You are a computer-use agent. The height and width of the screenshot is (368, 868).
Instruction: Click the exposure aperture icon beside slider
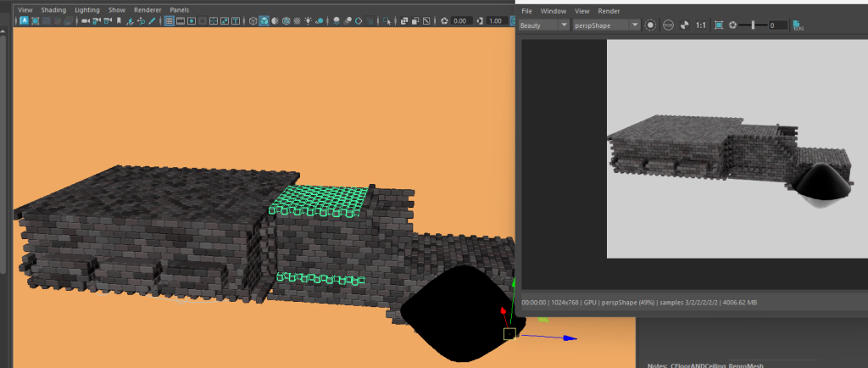click(x=733, y=25)
